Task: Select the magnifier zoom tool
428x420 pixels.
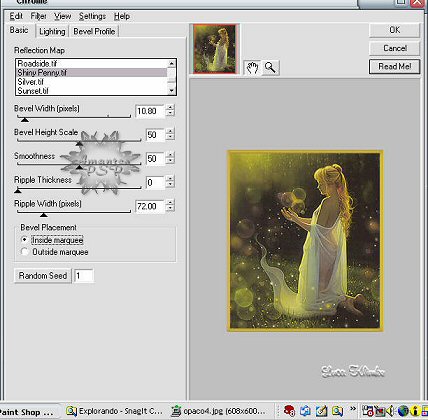Action: click(270, 68)
